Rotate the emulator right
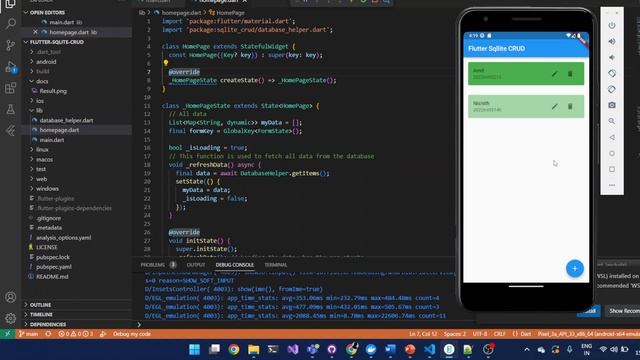The height and width of the screenshot is (360, 640). [612, 89]
